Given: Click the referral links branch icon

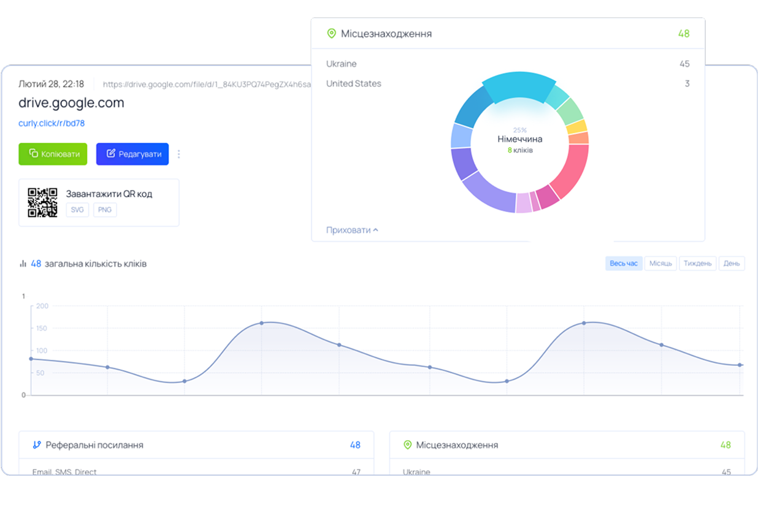Looking at the screenshot, I should point(37,445).
